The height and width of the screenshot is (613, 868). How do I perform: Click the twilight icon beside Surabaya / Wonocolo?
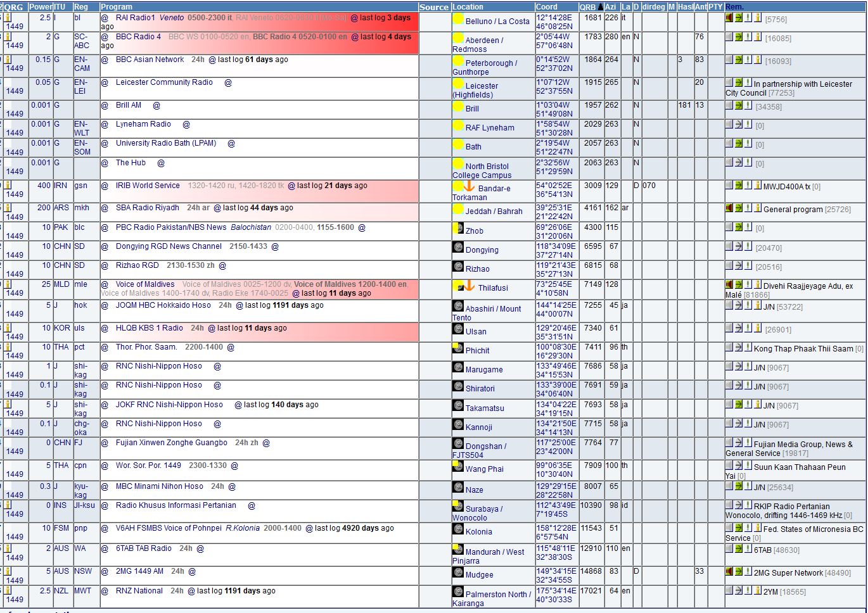tap(458, 506)
